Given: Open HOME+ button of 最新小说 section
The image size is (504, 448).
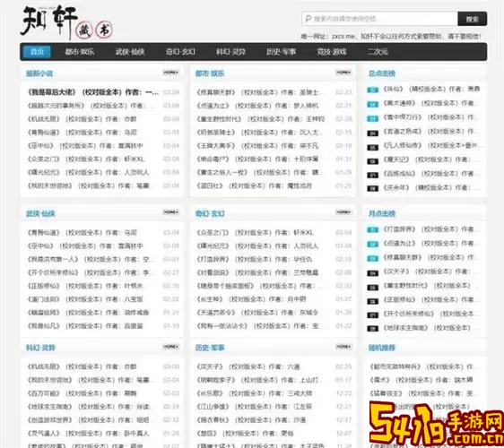Looking at the screenshot, I should [170, 73].
